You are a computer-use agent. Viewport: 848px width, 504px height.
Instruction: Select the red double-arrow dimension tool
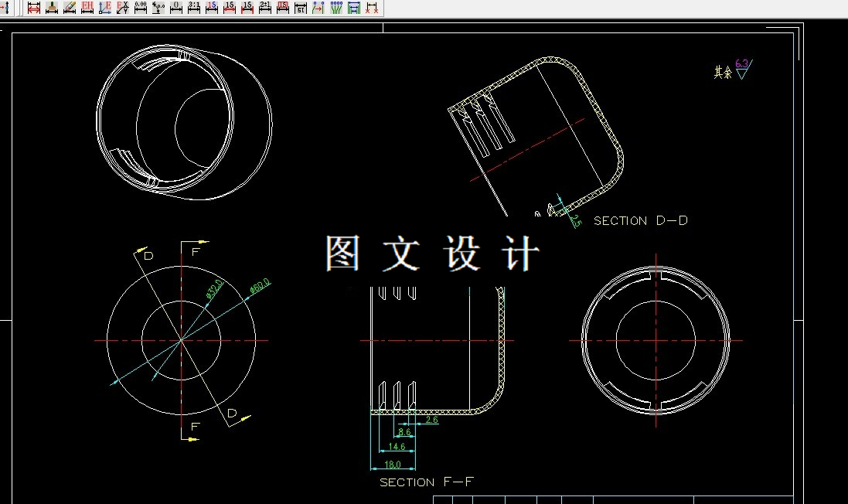[x=34, y=8]
